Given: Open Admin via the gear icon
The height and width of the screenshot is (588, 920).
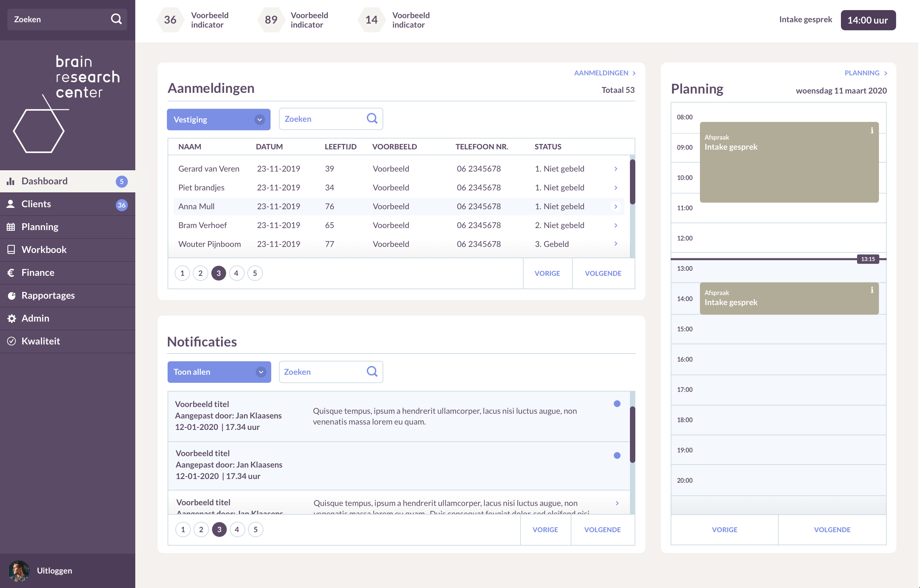Looking at the screenshot, I should click(x=11, y=319).
